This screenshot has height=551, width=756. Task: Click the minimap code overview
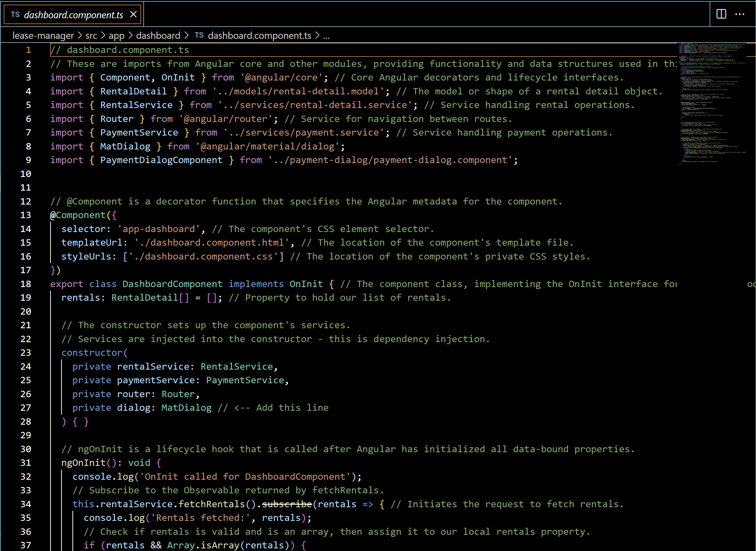[x=712, y=104]
